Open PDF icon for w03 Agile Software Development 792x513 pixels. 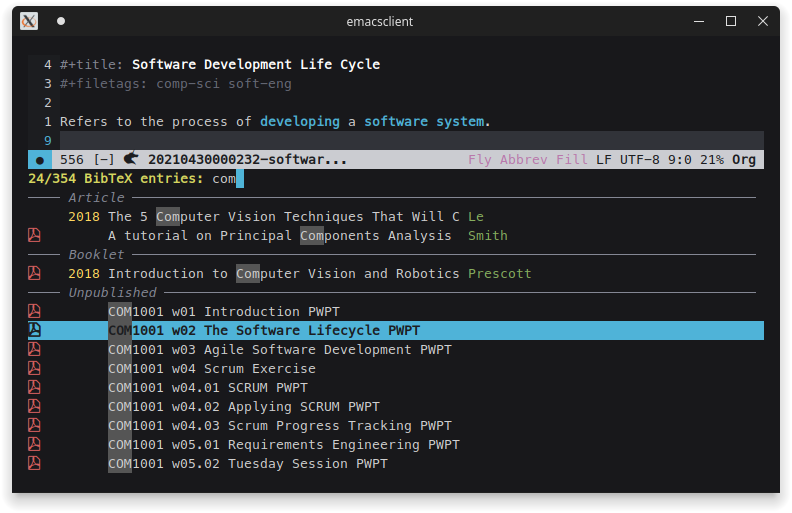34,349
